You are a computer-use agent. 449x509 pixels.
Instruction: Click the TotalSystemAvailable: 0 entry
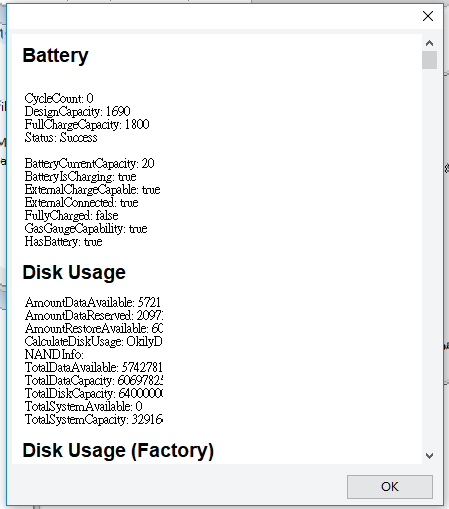[84, 406]
